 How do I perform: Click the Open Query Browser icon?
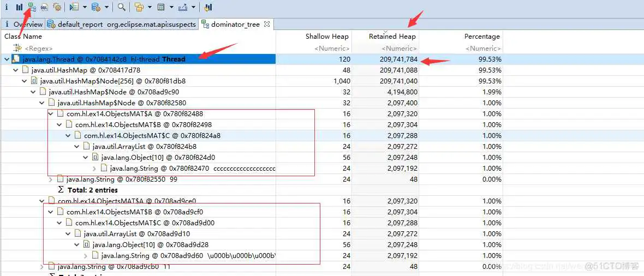point(96,7)
